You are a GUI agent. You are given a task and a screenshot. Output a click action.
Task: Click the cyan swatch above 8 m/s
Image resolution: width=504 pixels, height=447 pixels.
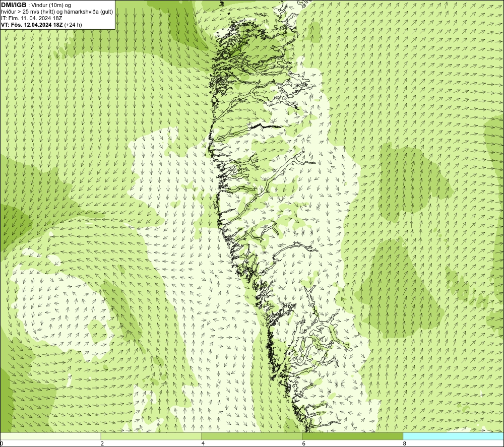coord(453,436)
